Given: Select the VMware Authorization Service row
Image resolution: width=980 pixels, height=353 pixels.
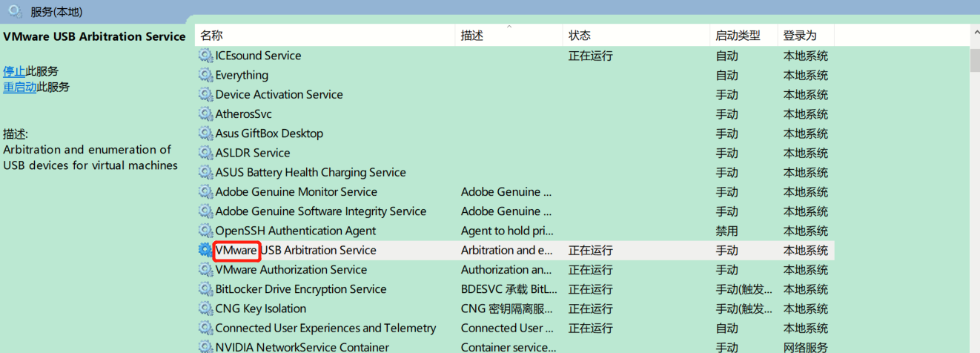Looking at the screenshot, I should [291, 270].
